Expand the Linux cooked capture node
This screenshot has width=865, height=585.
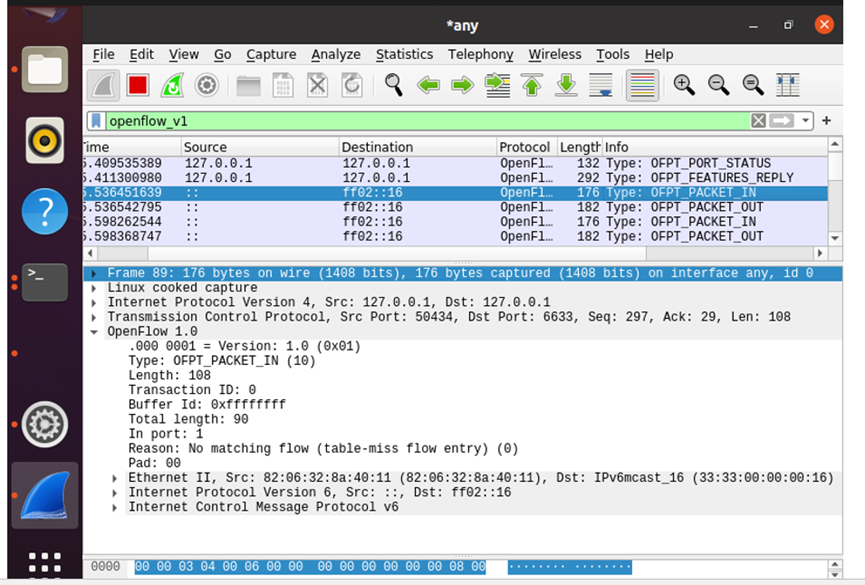point(94,288)
